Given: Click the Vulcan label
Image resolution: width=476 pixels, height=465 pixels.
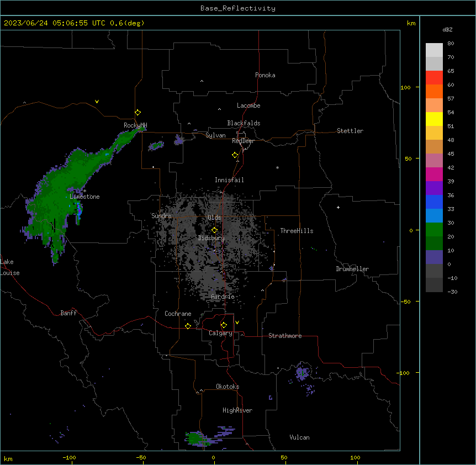Looking at the screenshot, I should (x=299, y=437).
